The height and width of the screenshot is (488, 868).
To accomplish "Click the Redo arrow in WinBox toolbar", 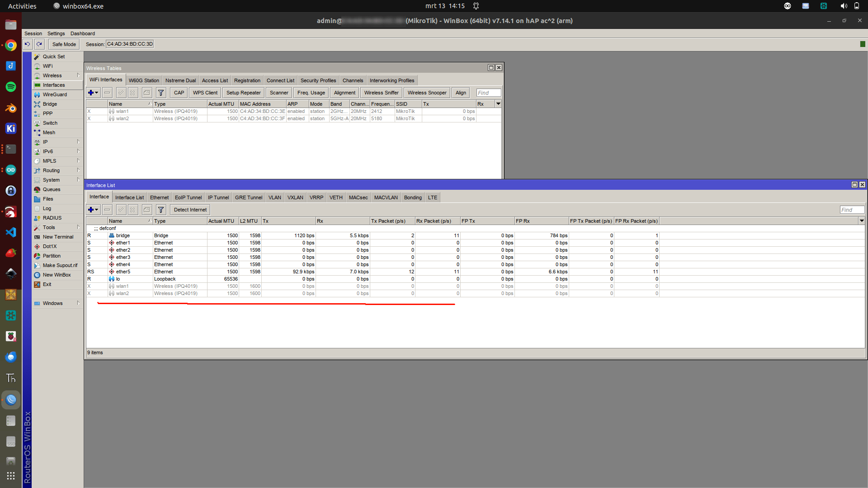I will [x=39, y=44].
